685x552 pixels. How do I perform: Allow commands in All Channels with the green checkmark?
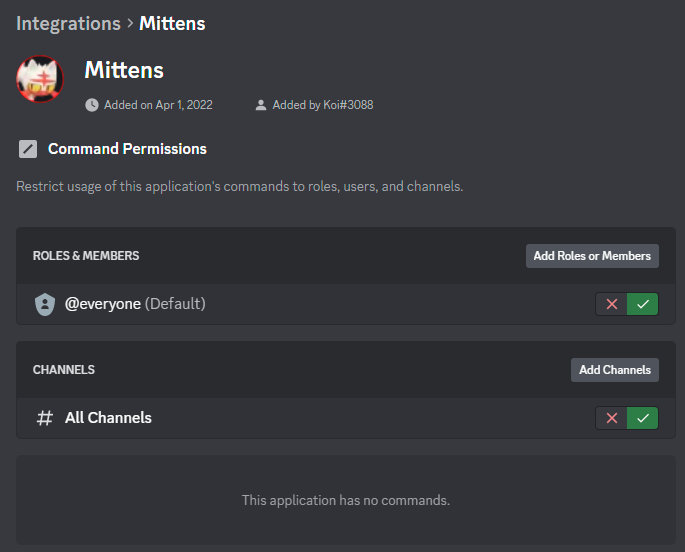643,418
